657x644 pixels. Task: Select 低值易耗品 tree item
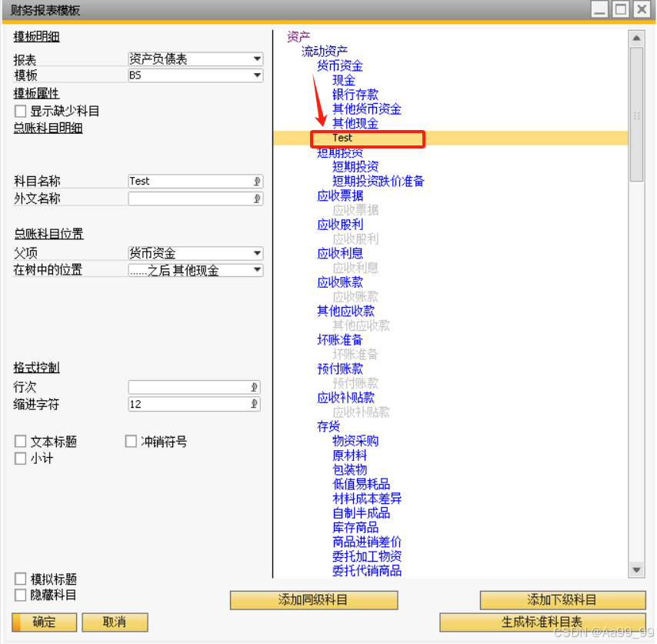tap(361, 485)
